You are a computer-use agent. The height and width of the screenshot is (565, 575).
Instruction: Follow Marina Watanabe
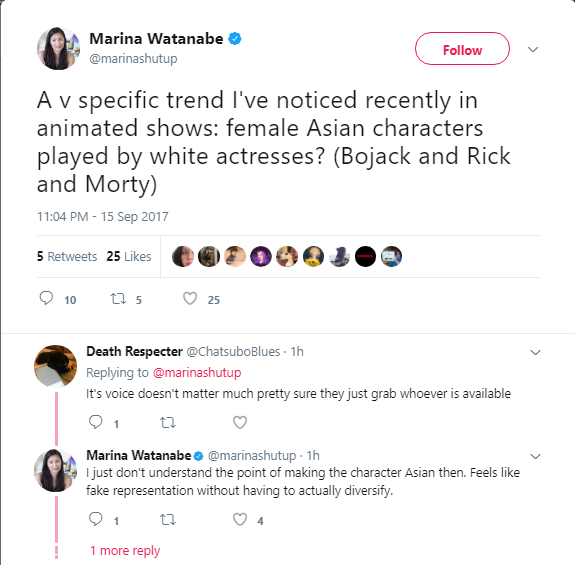[x=462, y=49]
